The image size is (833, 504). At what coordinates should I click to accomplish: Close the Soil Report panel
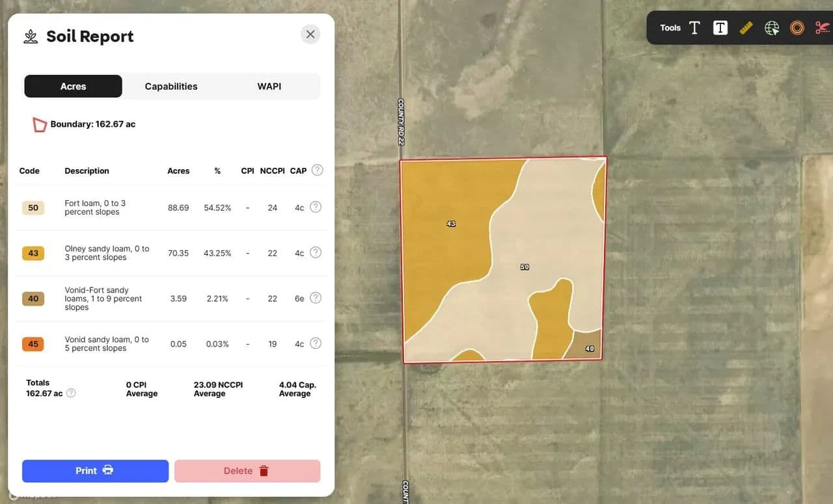coord(310,34)
